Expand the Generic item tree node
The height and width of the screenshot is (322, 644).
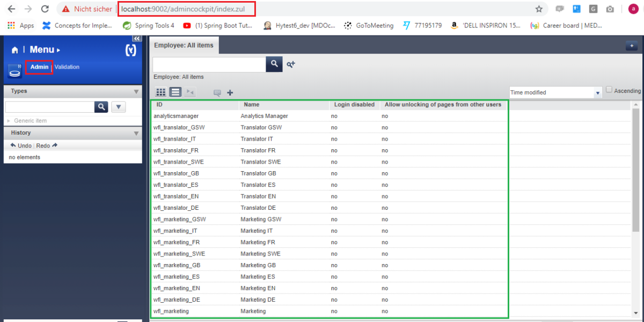(x=9, y=121)
